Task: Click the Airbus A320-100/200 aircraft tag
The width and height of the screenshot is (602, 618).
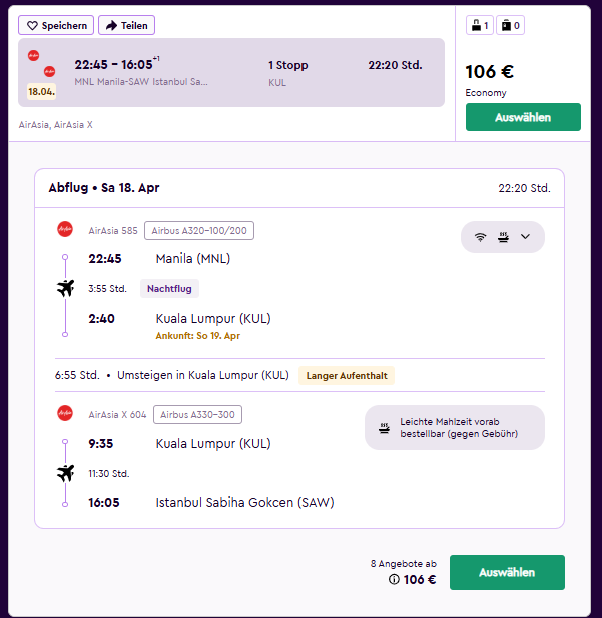Action: coord(199,231)
